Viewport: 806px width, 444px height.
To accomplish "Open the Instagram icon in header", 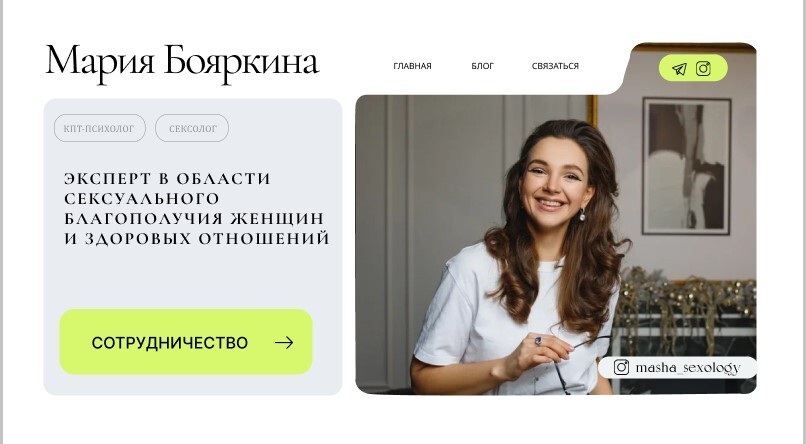I will coord(703,68).
